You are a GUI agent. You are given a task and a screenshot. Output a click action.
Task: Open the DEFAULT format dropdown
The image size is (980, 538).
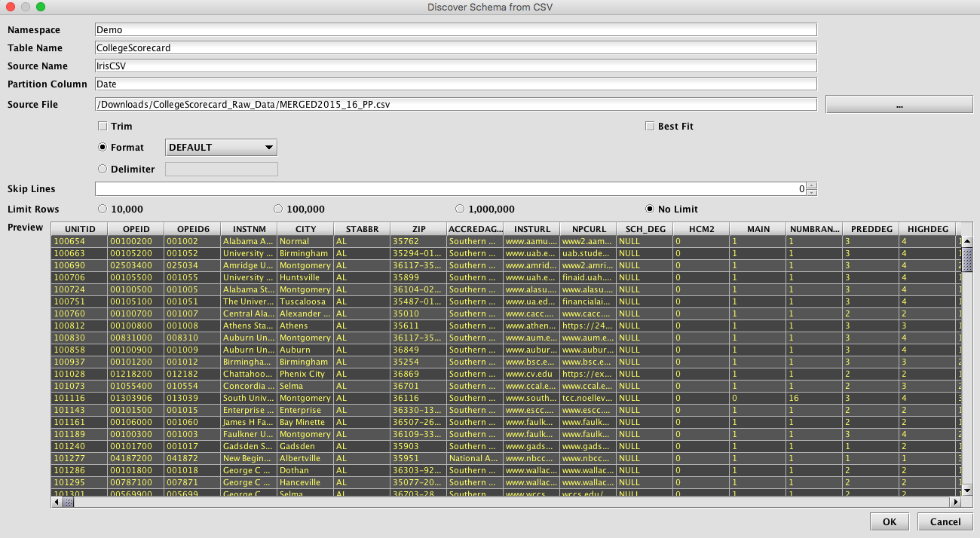(x=221, y=148)
